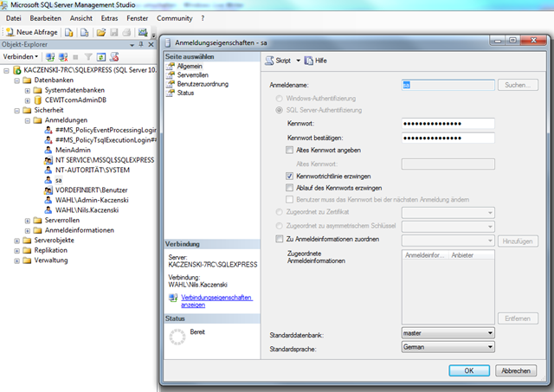Select VORDEFINIERT\Benutzer login icon
Screen dimensions: 554x392
point(48,190)
